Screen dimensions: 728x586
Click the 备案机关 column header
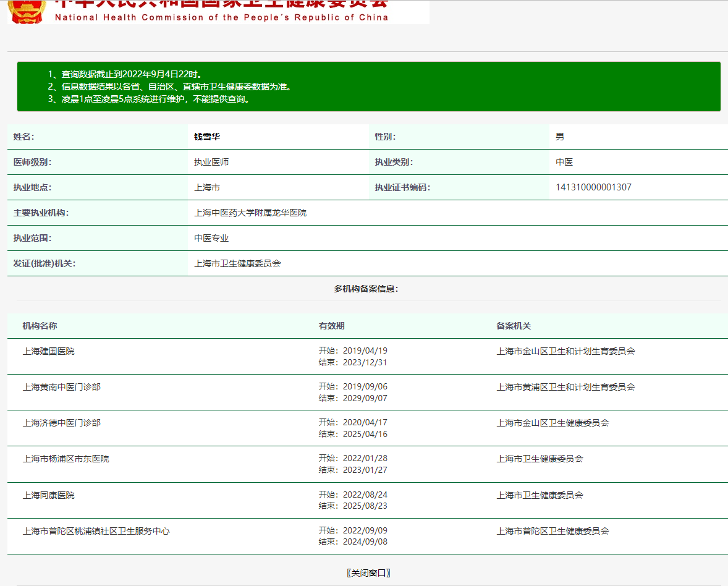514,326
